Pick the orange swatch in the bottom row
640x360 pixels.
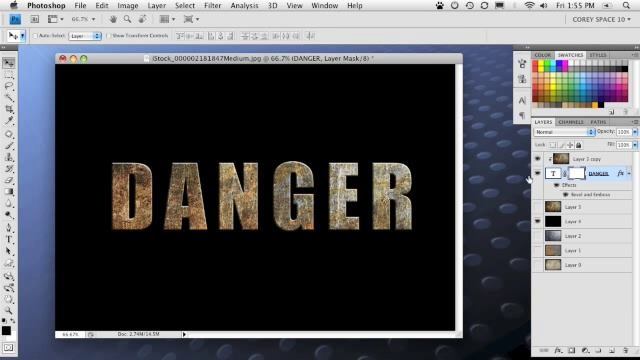pos(595,105)
